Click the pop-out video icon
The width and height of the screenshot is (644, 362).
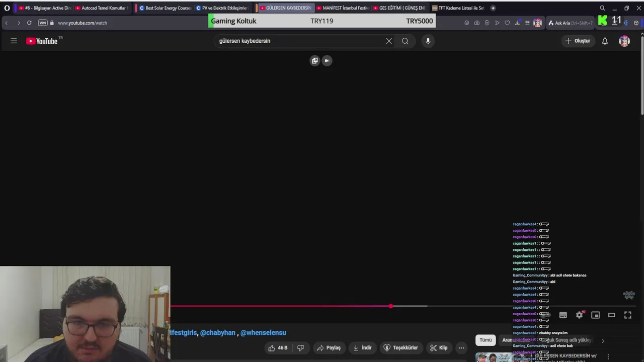(x=315, y=61)
